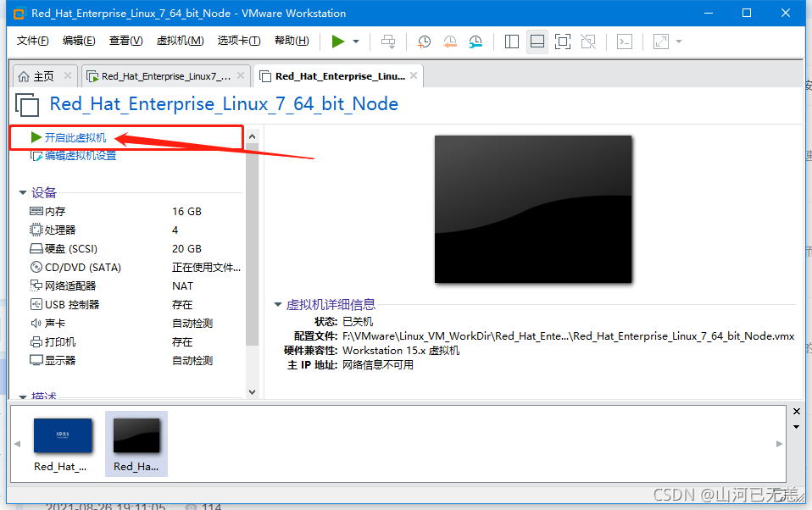The width and height of the screenshot is (812, 510).
Task: Click the VMware icon in title bar
Action: tap(19, 14)
